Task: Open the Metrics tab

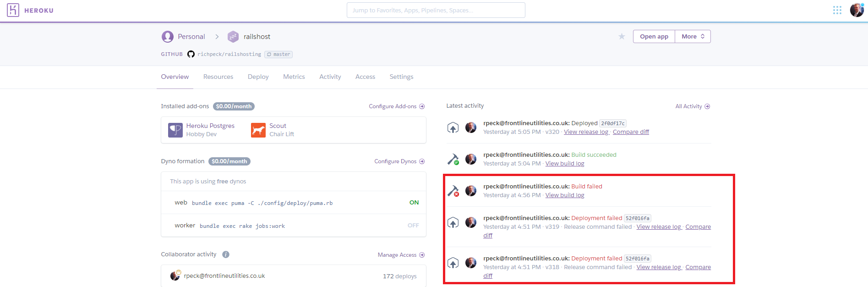Action: coord(294,77)
